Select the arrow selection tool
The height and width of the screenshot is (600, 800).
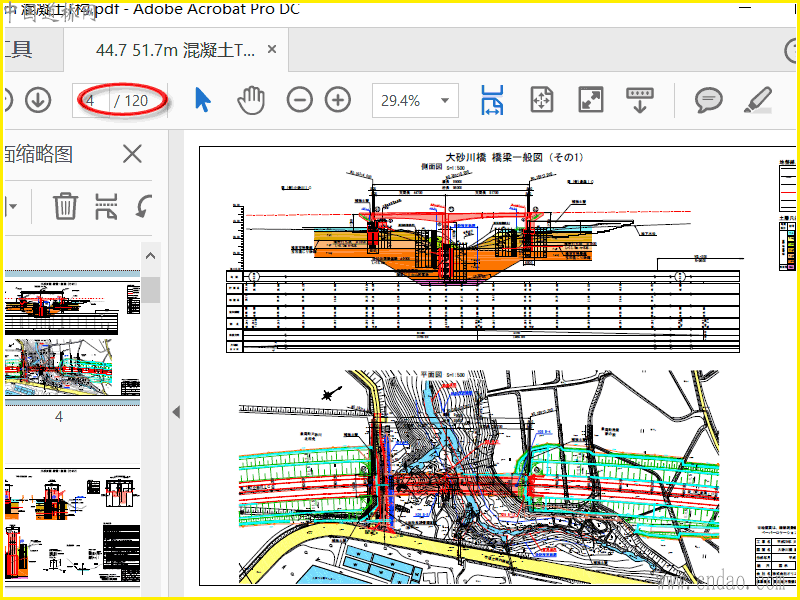tap(203, 100)
